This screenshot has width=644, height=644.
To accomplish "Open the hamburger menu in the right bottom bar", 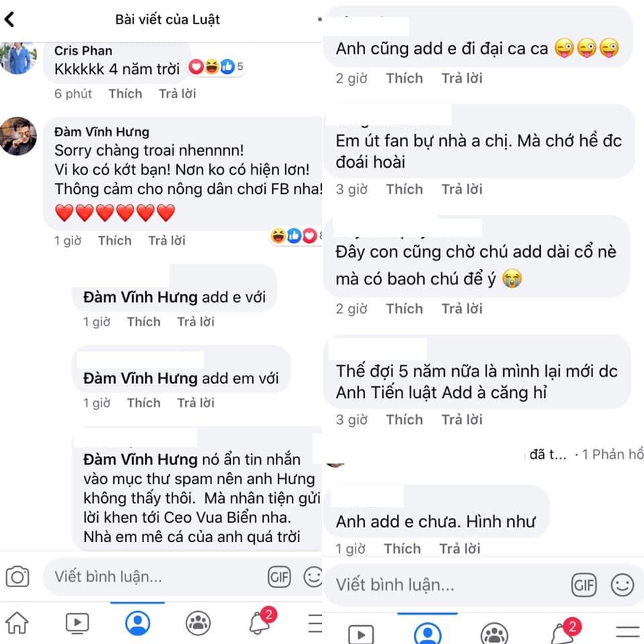I will coord(627,632).
